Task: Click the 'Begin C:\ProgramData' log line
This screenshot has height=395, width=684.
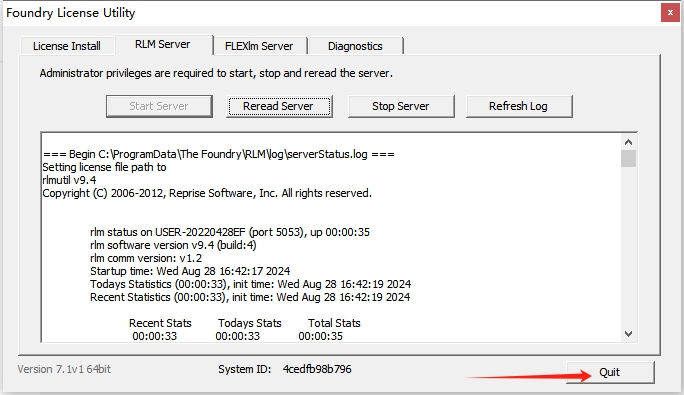Action: [x=219, y=154]
